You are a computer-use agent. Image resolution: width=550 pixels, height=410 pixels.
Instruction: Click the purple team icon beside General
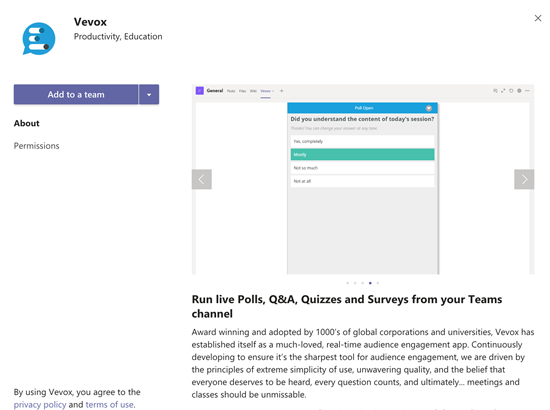coord(200,91)
